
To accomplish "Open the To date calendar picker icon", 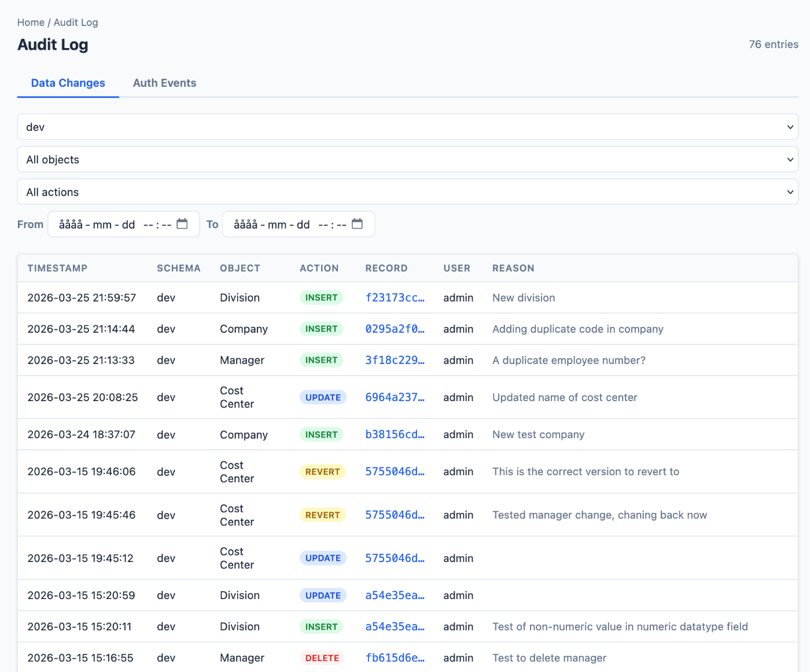I will click(357, 224).
